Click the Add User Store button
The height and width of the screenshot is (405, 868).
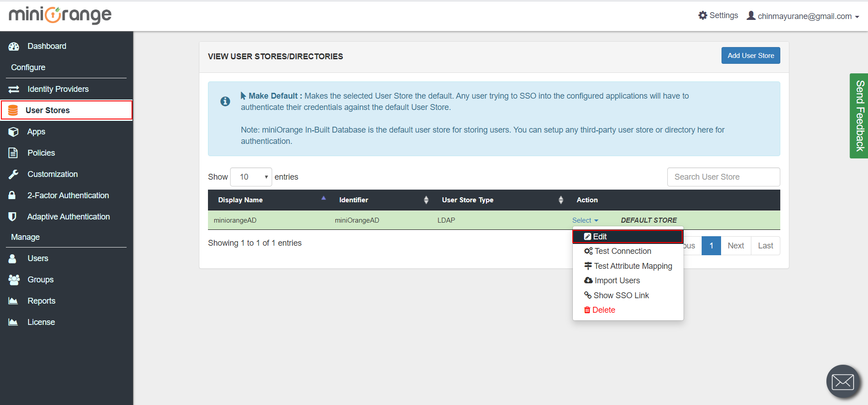click(750, 56)
